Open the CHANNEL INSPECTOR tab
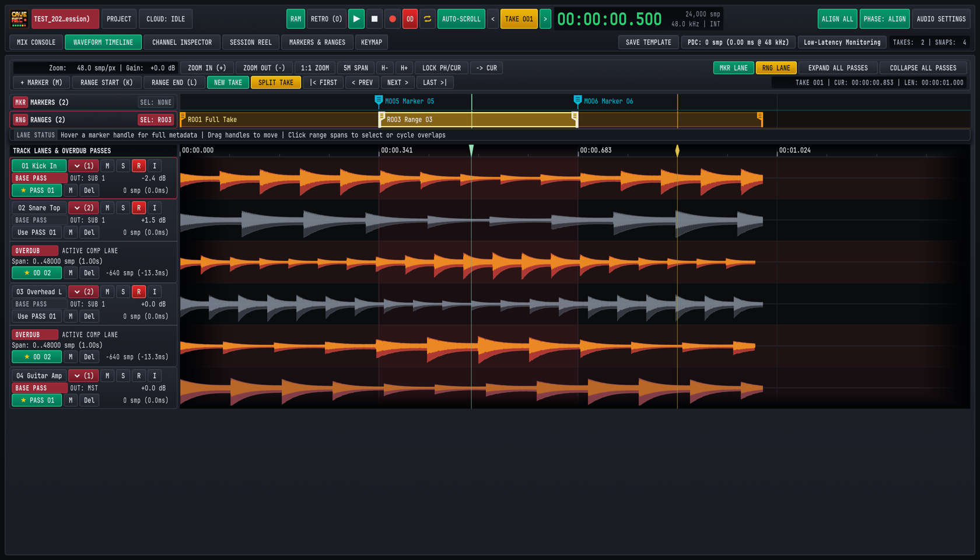 (x=182, y=42)
